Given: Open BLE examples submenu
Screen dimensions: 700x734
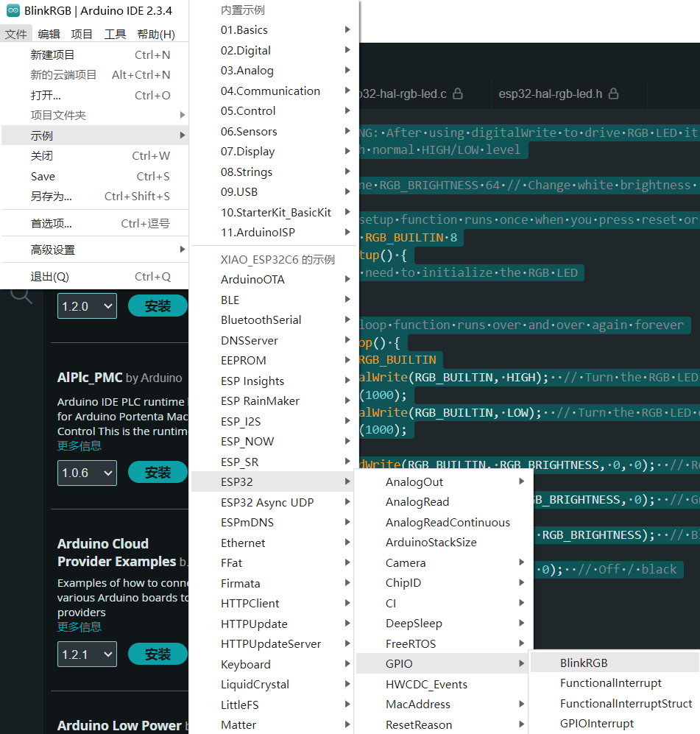Looking at the screenshot, I should coord(275,300).
